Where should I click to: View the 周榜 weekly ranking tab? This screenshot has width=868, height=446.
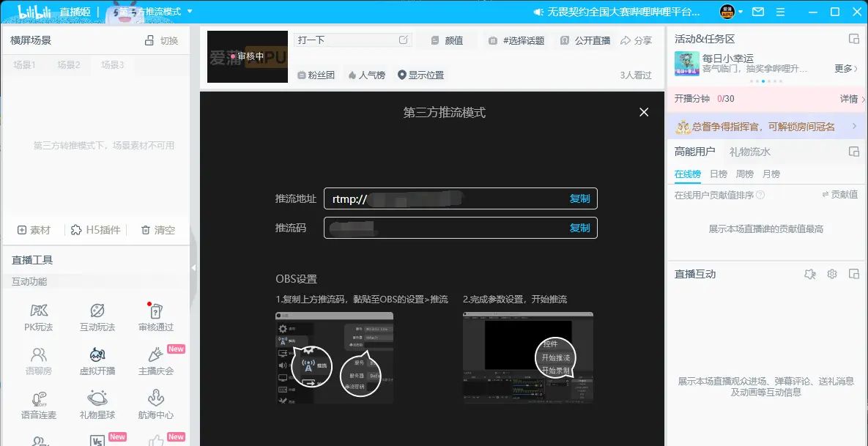tap(744, 174)
